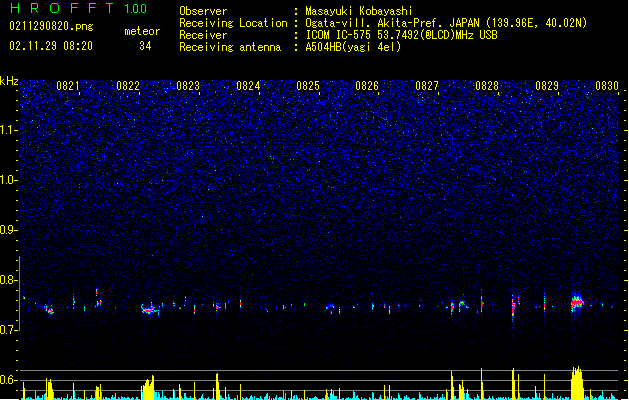This screenshot has height=400, width=629.
Task: Select the Ogata-vill. Akita-Pref. JAPAN location text
Action: coord(446,23)
